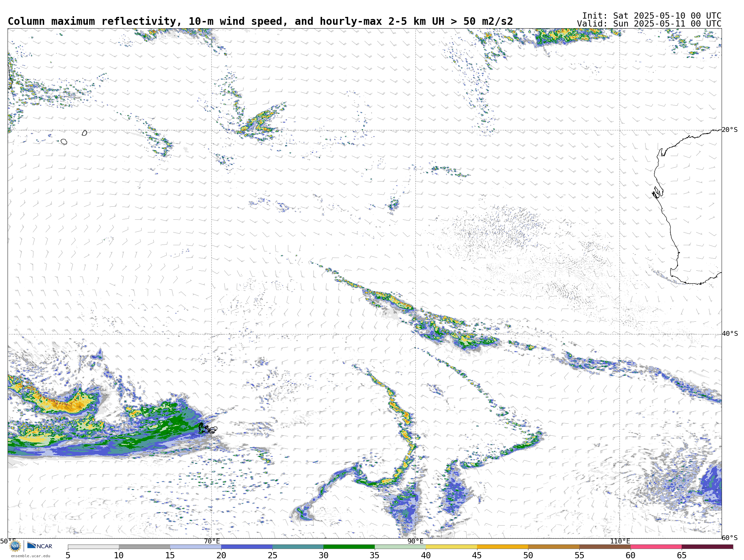Click the 20°S latitude label
Screen dimensions: 744x560
pos(730,130)
